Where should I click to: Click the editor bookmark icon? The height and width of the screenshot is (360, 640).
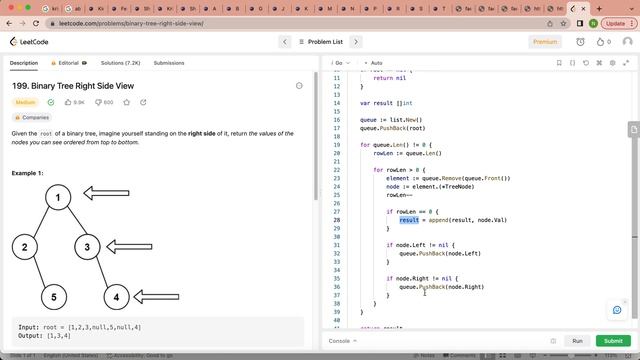559,63
